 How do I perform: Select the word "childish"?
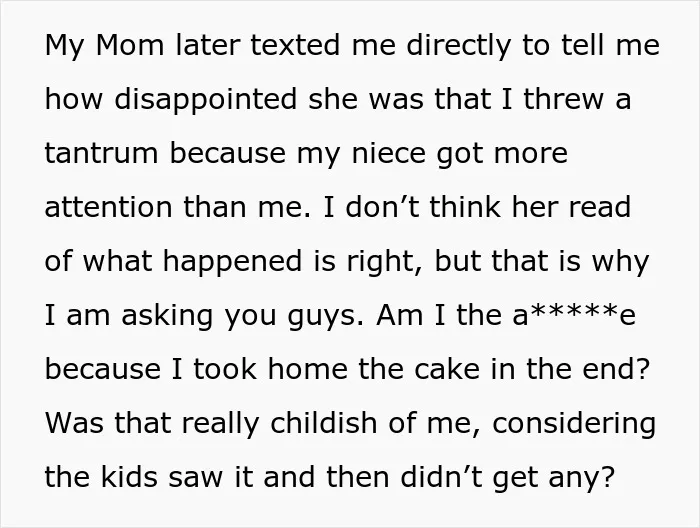click(x=323, y=423)
